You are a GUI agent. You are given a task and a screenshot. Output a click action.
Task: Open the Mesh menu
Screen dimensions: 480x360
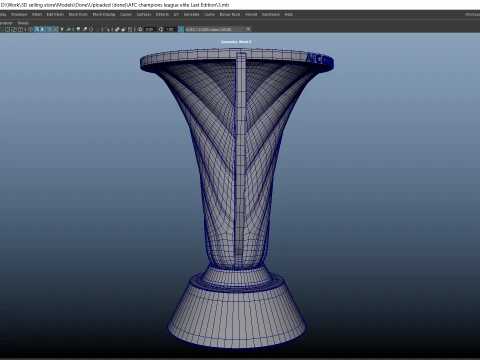(37, 14)
